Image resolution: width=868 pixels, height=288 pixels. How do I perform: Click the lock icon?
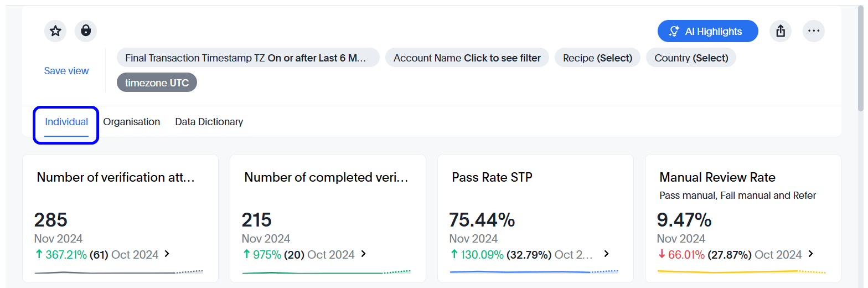[86, 31]
